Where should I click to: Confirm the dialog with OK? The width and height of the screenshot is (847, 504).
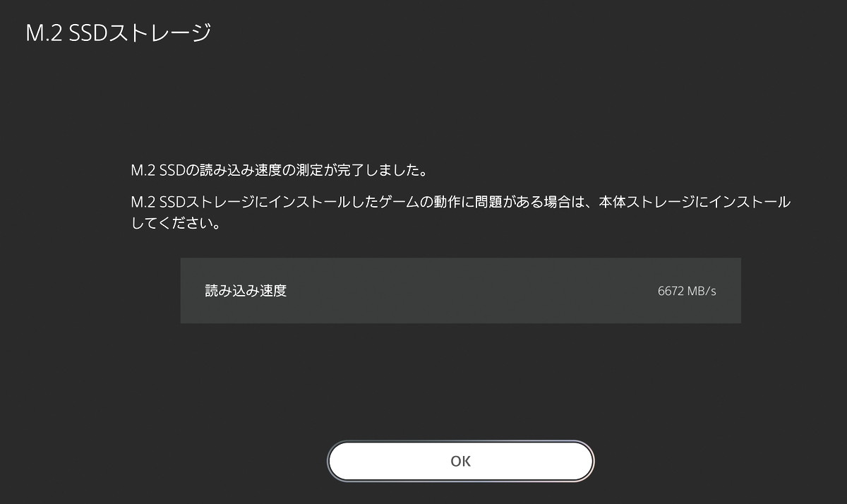[460, 461]
